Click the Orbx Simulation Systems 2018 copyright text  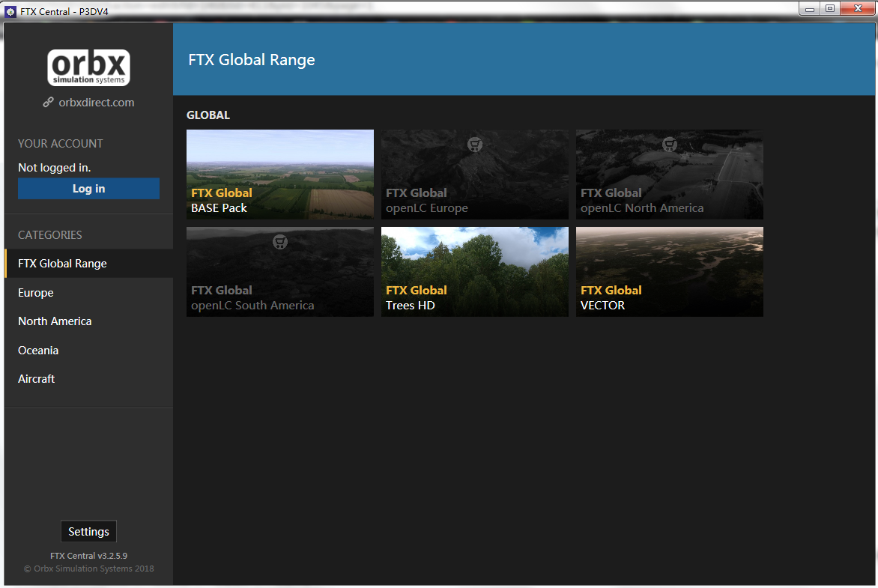(x=88, y=569)
